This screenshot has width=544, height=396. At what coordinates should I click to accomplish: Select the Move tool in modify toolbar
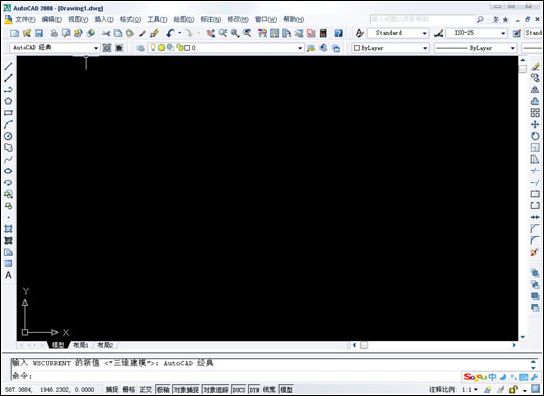coord(535,124)
